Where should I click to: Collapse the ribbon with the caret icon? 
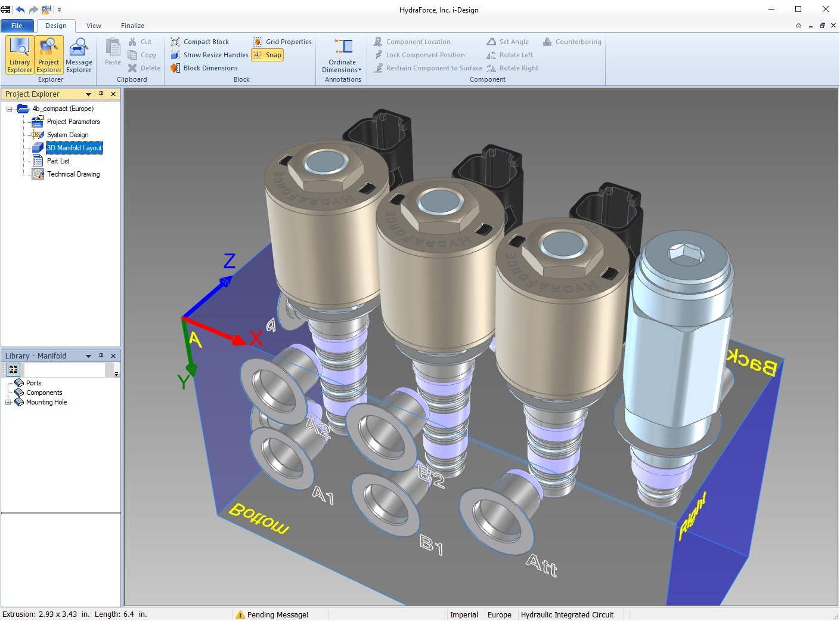(x=798, y=26)
